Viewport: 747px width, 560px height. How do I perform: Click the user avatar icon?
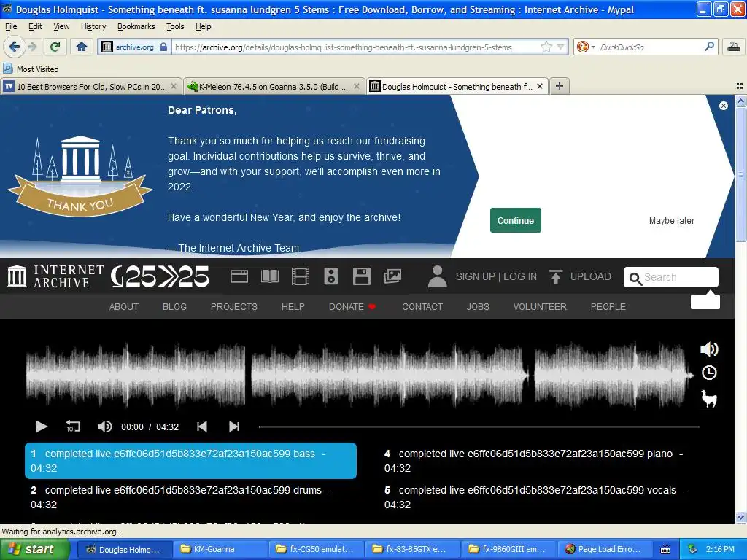[438, 276]
